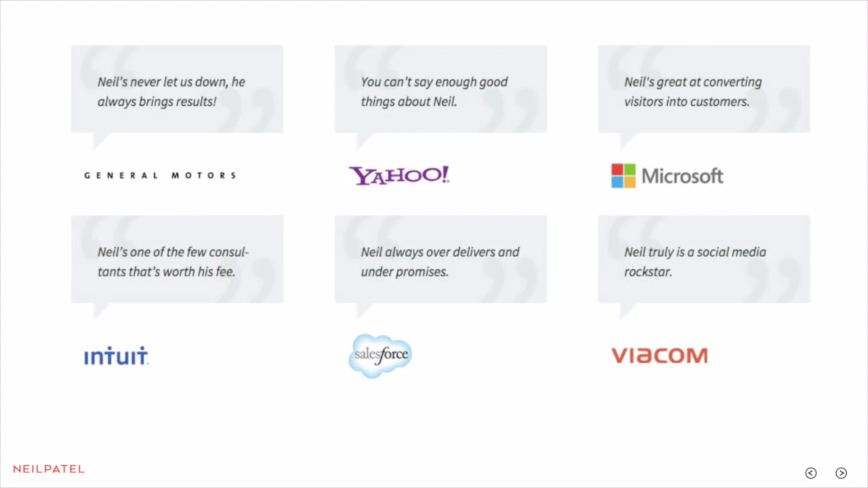Click the Yahoo testimonial speech bubble

(441, 91)
